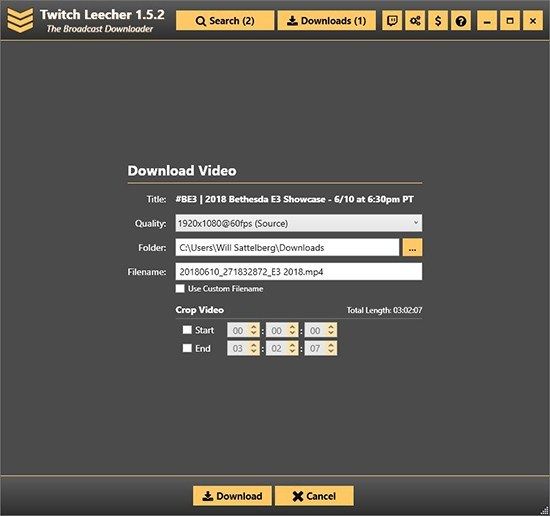Click the Download Video heading

point(182,171)
